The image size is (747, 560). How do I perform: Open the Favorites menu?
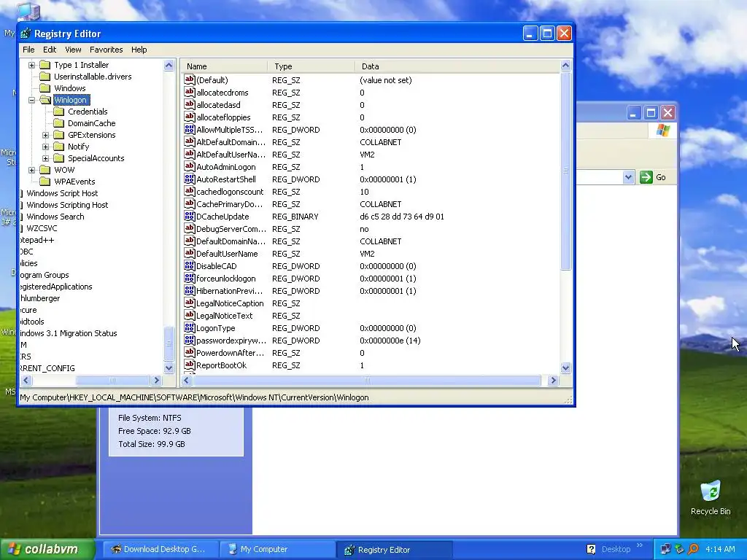pyautogui.click(x=107, y=50)
